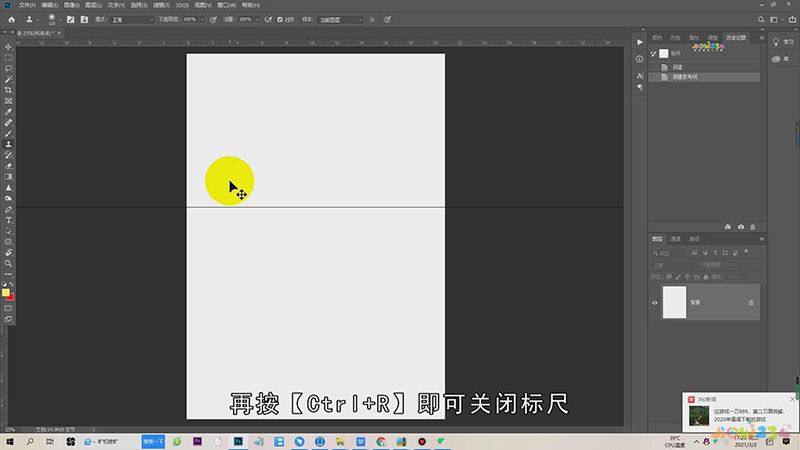
Task: Select the Pen tool
Action: 8,209
